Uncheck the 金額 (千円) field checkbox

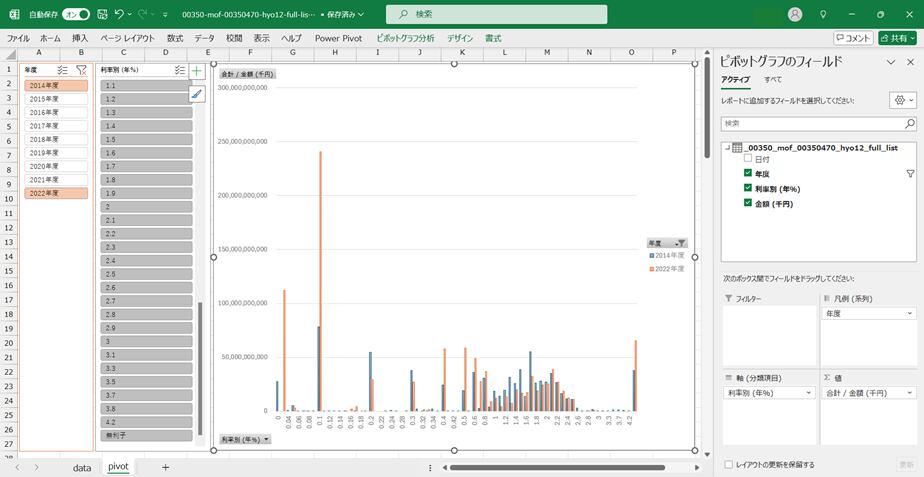coord(748,203)
